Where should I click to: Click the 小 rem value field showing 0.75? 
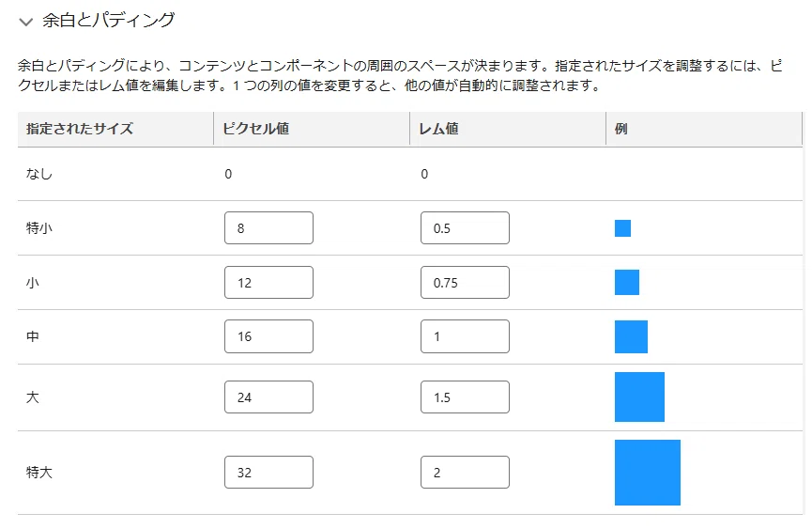(x=465, y=283)
